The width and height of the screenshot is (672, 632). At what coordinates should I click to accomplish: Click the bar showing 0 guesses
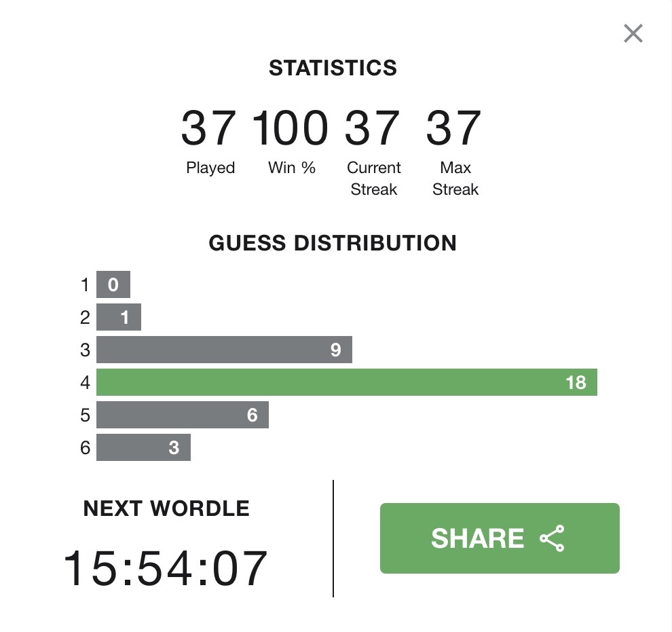pyautogui.click(x=113, y=285)
